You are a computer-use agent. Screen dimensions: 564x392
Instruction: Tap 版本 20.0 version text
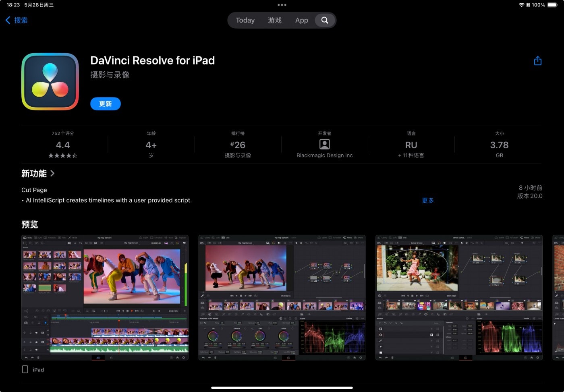530,196
